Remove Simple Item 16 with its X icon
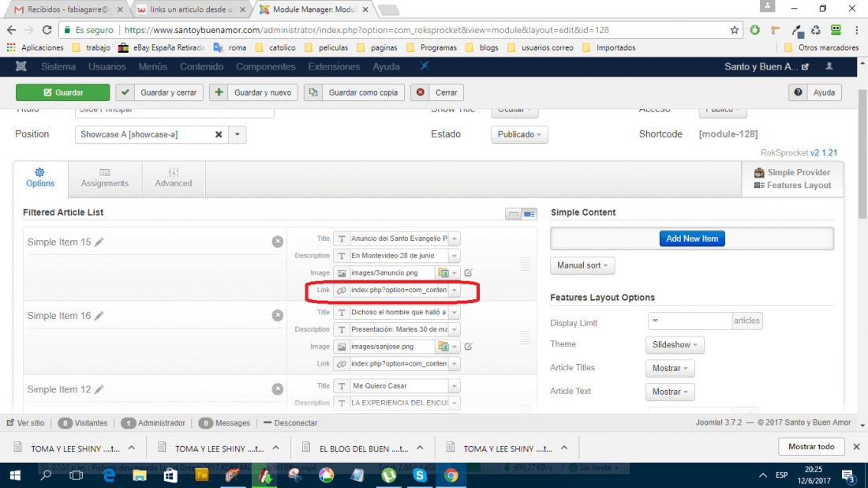 pyautogui.click(x=277, y=315)
